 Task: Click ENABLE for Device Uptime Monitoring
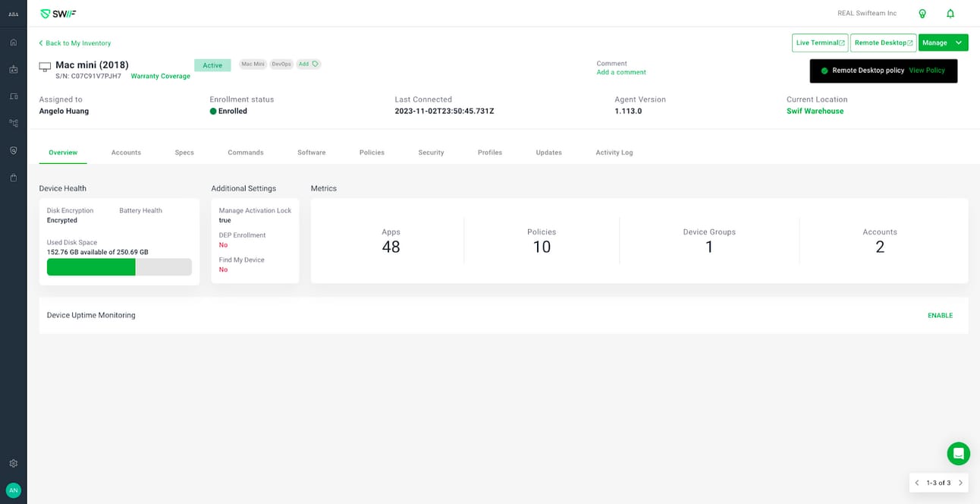(x=940, y=316)
